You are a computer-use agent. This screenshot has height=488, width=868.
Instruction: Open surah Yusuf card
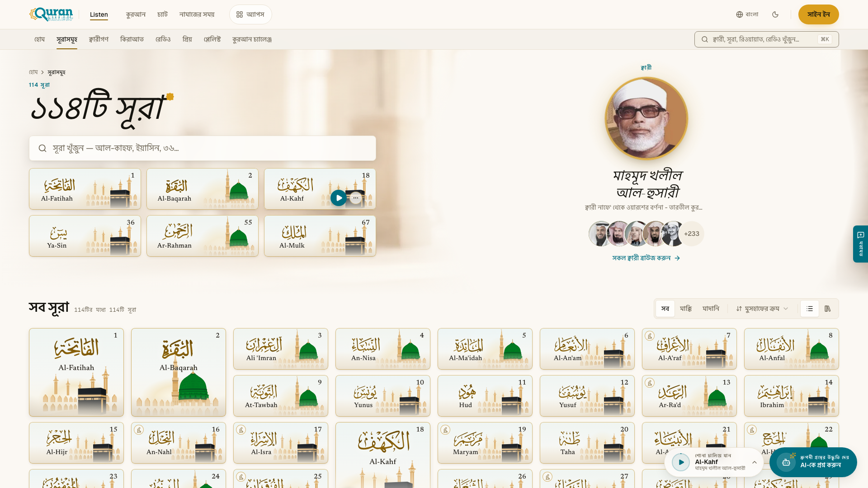pos(587,396)
